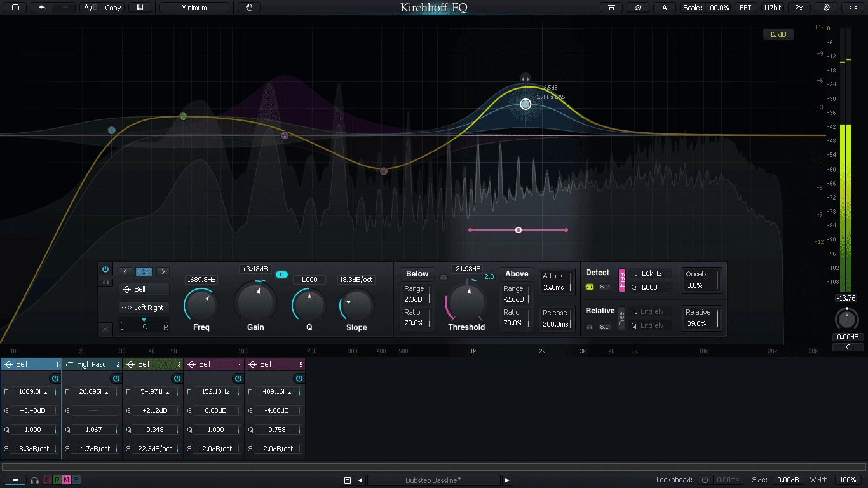Image resolution: width=868 pixels, height=488 pixels.
Task: Click the headphones icon in the bottom bar
Action: [x=34, y=480]
